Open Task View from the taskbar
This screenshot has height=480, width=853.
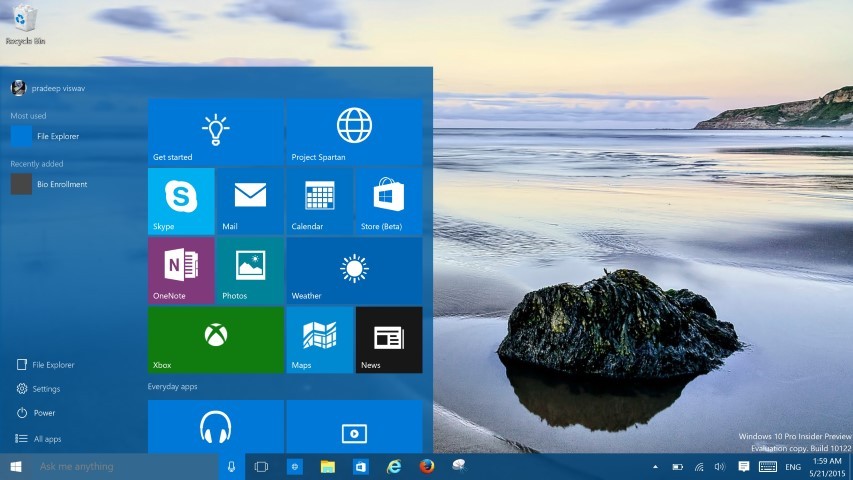pos(261,467)
